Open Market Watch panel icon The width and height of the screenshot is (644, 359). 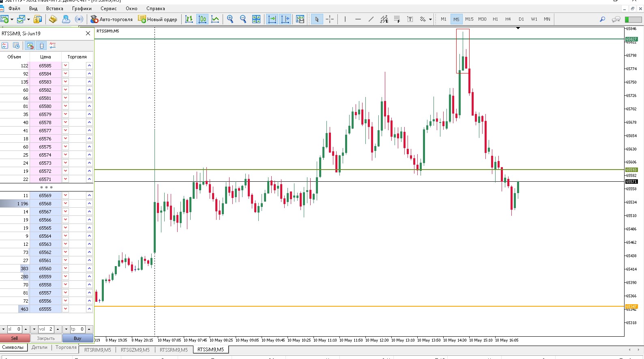[38, 19]
